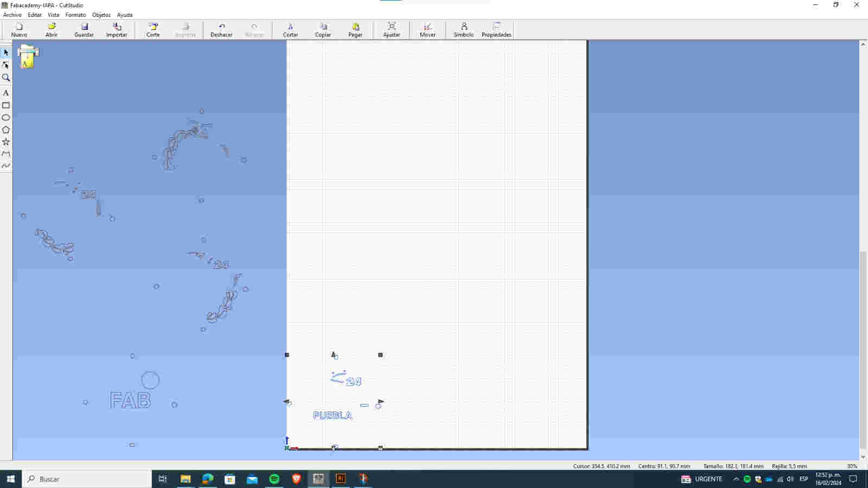The height and width of the screenshot is (488, 868).
Task: Open Adobe Illustrator from taskbar
Action: 341,479
